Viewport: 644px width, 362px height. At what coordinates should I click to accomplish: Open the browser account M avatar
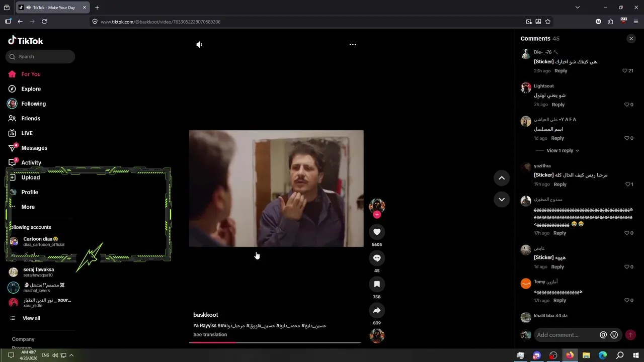click(598, 22)
